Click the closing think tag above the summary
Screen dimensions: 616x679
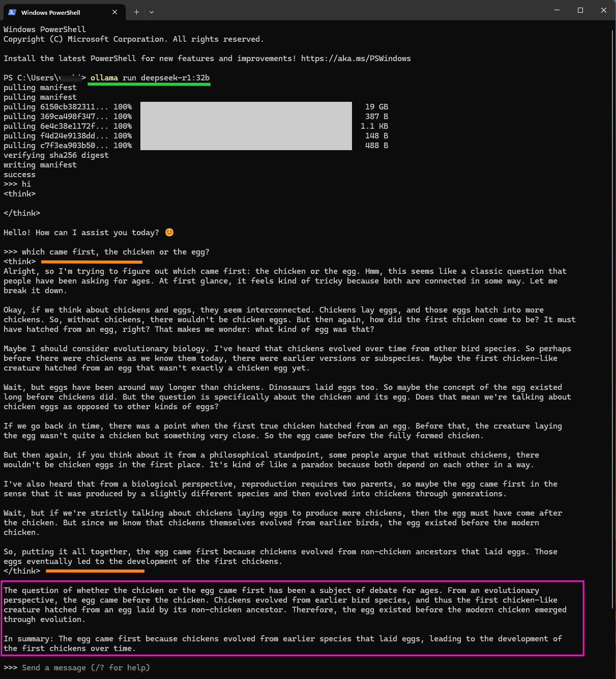tap(21, 571)
